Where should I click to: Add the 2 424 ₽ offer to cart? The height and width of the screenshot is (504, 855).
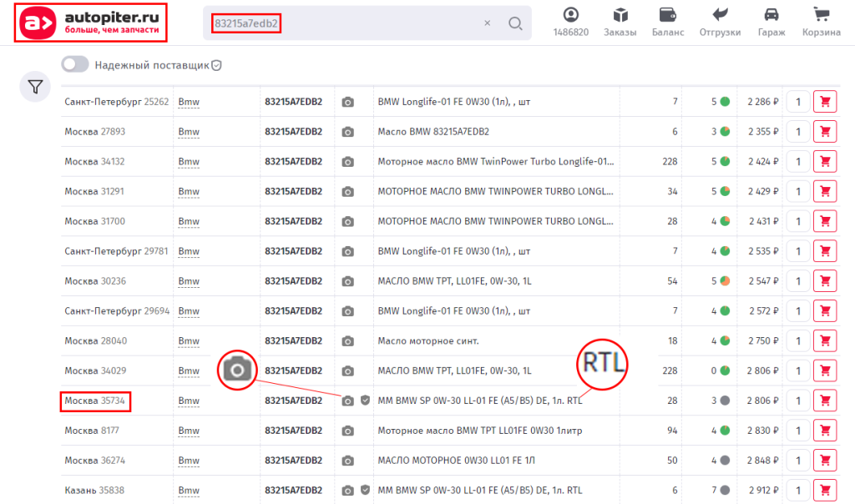(x=825, y=162)
